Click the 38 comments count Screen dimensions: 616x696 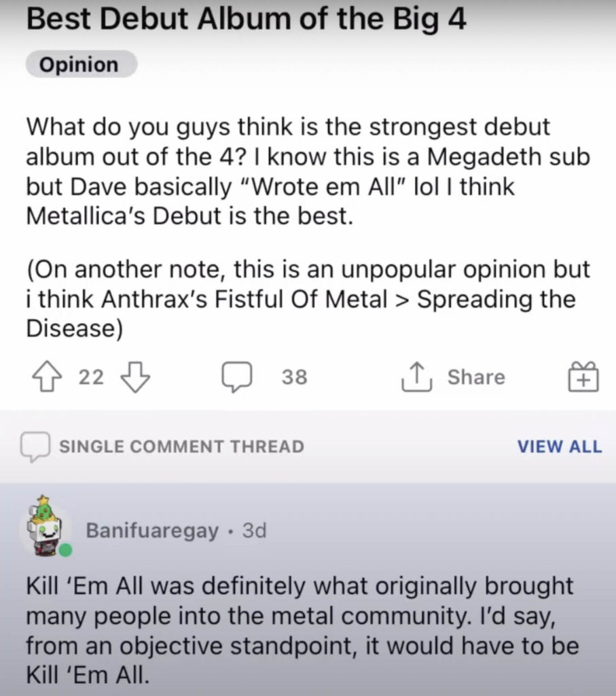pyautogui.click(x=294, y=377)
